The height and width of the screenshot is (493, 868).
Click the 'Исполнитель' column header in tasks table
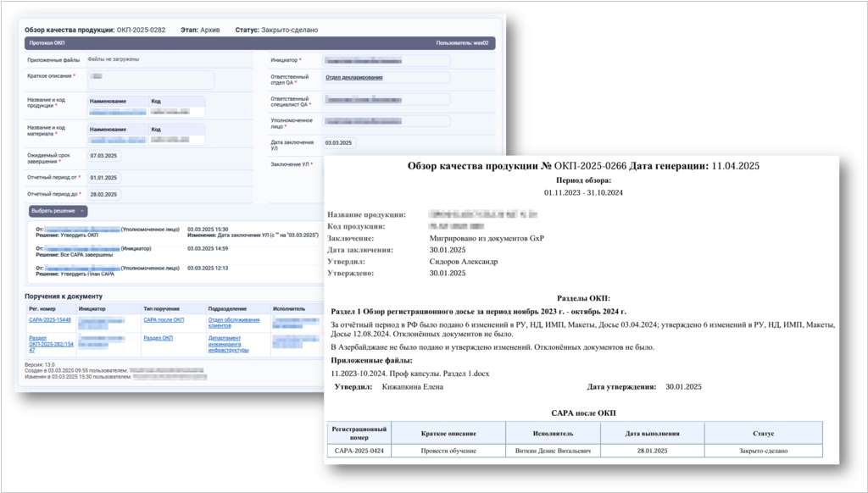[x=288, y=309]
